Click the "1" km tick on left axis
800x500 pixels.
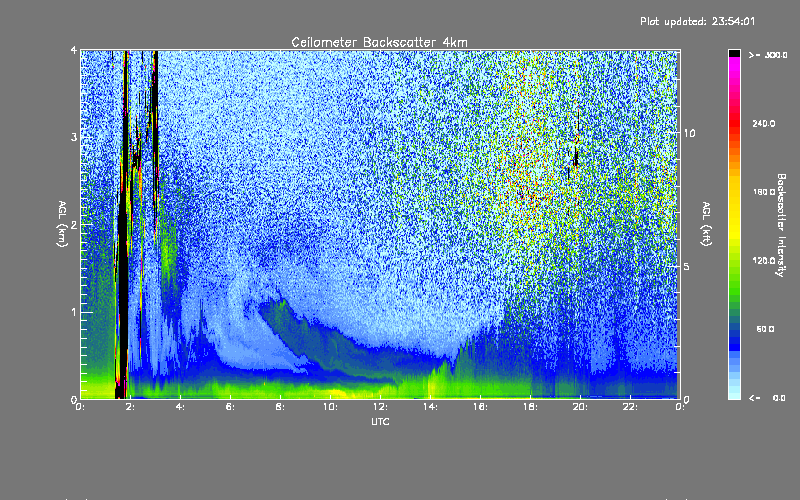click(x=74, y=312)
